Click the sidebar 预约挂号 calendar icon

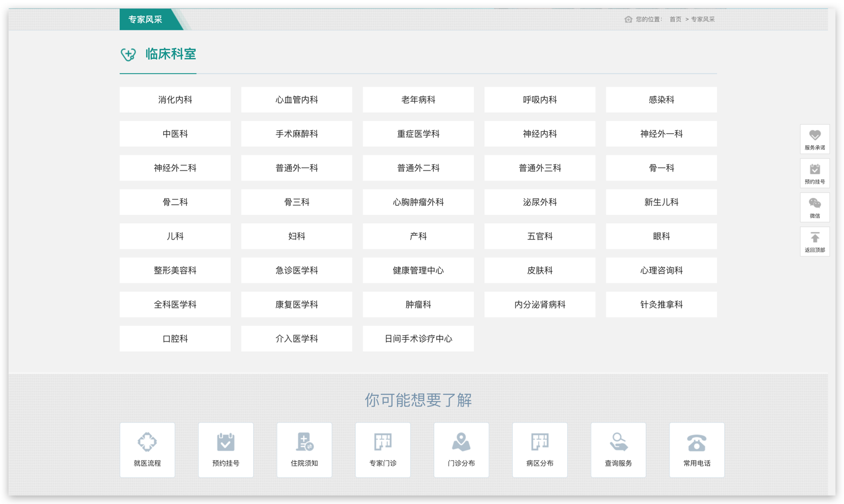(815, 173)
